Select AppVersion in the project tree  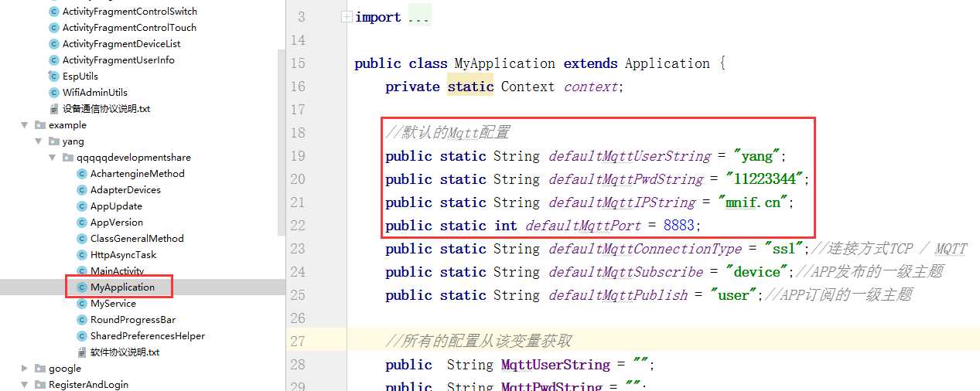tap(117, 223)
